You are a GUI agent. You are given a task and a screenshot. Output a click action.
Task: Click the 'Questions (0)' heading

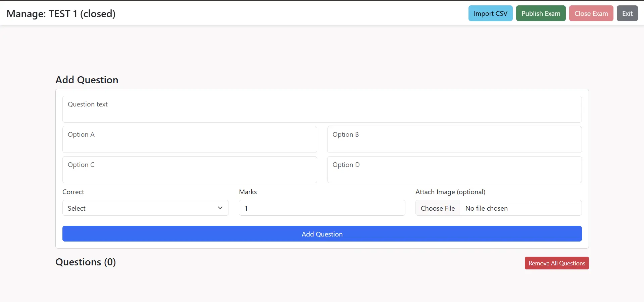click(x=86, y=262)
